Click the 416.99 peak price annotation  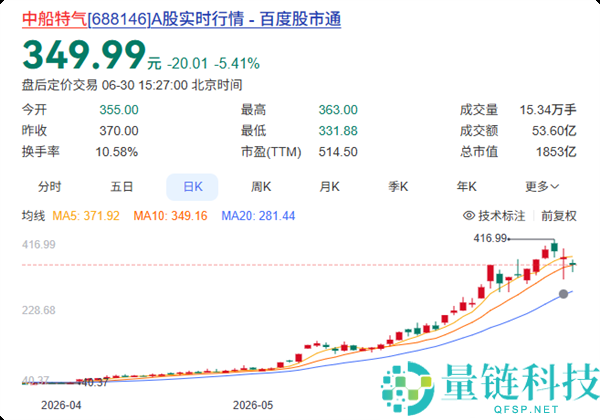click(x=490, y=238)
